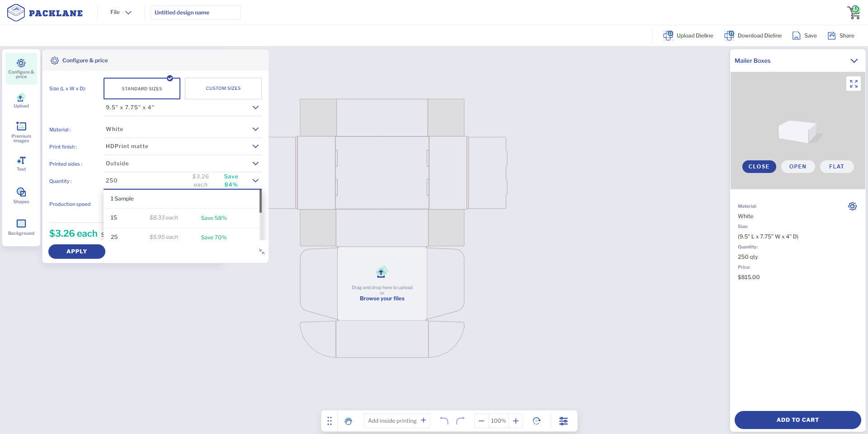
Task: Open the Upload tool in sidebar
Action: tap(21, 101)
